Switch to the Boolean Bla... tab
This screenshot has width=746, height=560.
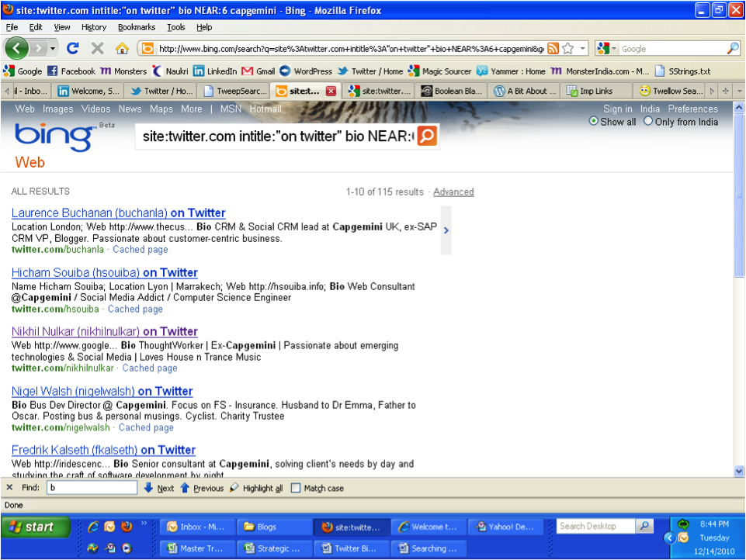coord(450,91)
